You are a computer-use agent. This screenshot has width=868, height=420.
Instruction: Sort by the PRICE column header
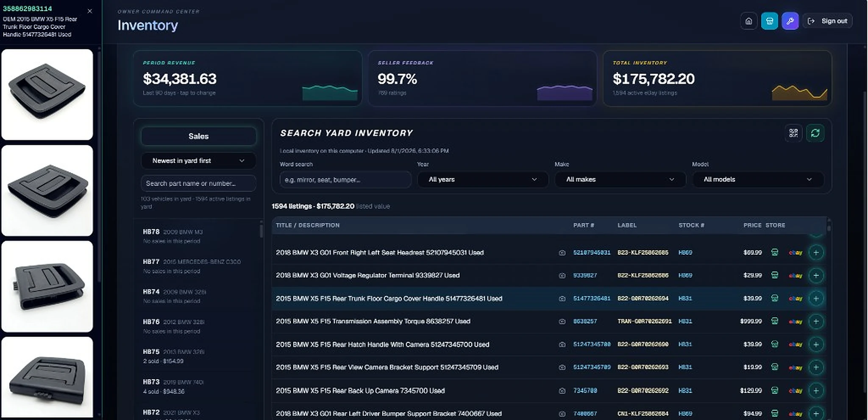click(x=752, y=225)
